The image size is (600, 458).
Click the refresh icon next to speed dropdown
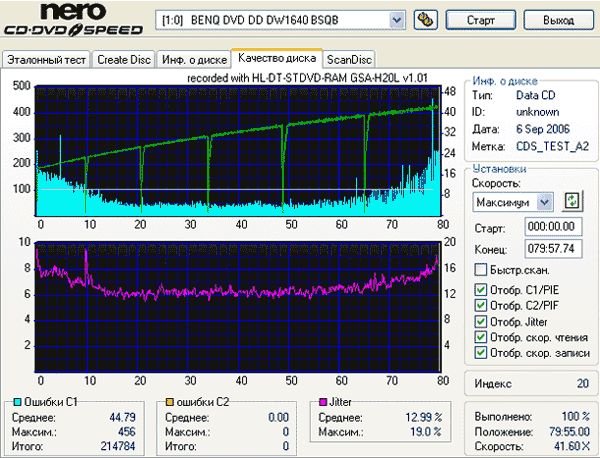click(x=572, y=201)
